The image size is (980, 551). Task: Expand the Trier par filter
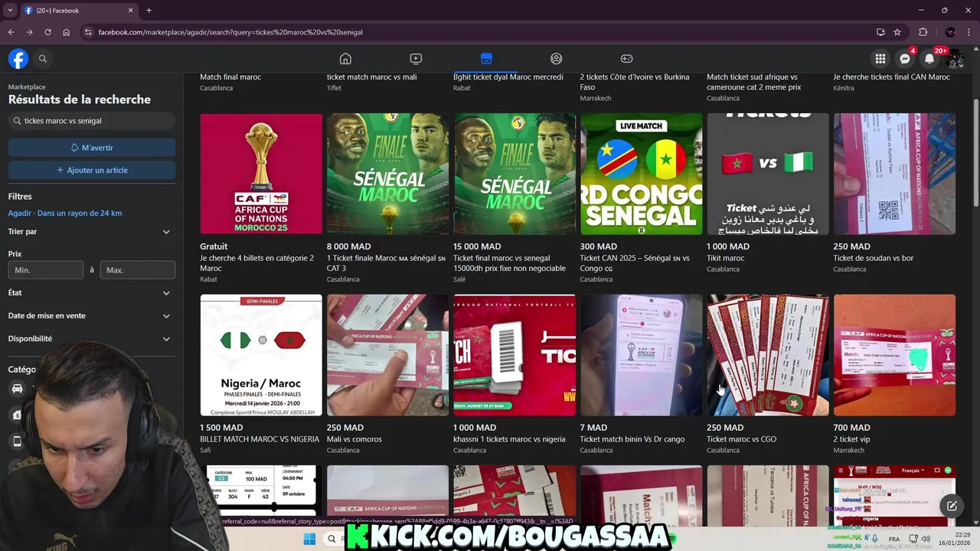pyautogui.click(x=90, y=232)
